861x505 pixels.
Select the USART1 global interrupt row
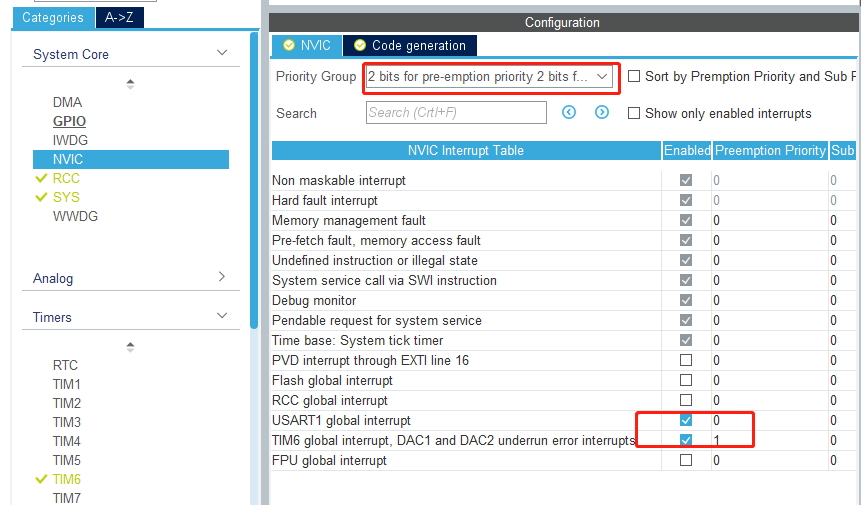tap(341, 420)
